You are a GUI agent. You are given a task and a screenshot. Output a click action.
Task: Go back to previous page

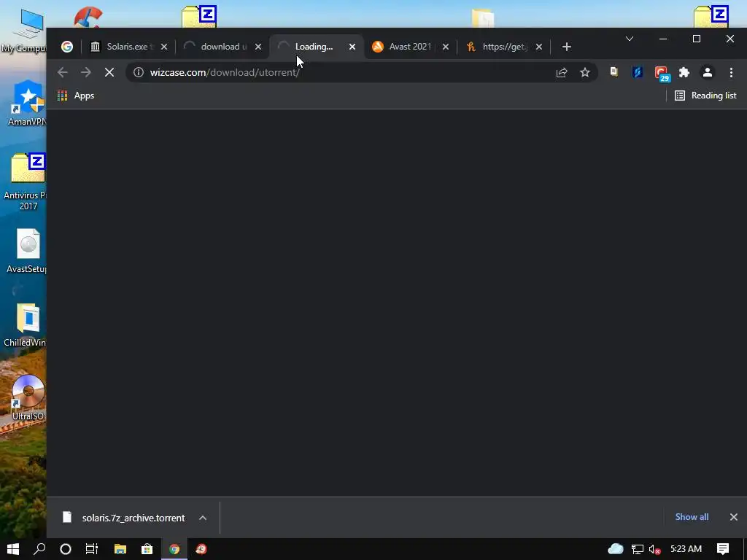tap(63, 72)
